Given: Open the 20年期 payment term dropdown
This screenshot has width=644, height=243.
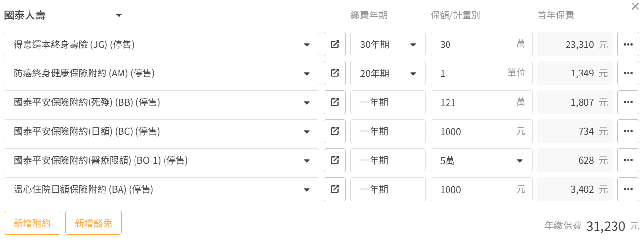Looking at the screenshot, I should 388,74.
